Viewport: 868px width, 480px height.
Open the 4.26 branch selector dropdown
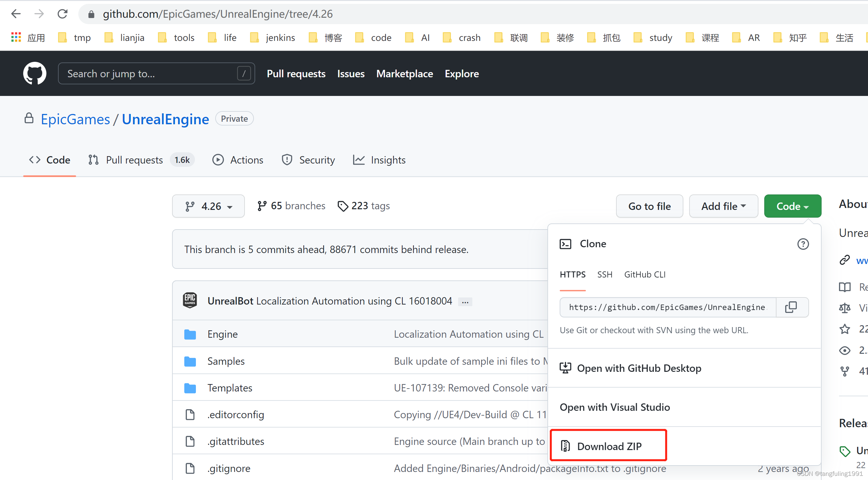208,206
